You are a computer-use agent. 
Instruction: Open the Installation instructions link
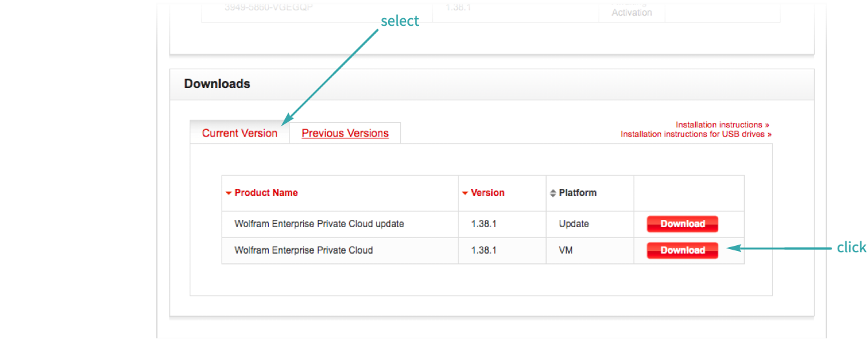coord(722,125)
